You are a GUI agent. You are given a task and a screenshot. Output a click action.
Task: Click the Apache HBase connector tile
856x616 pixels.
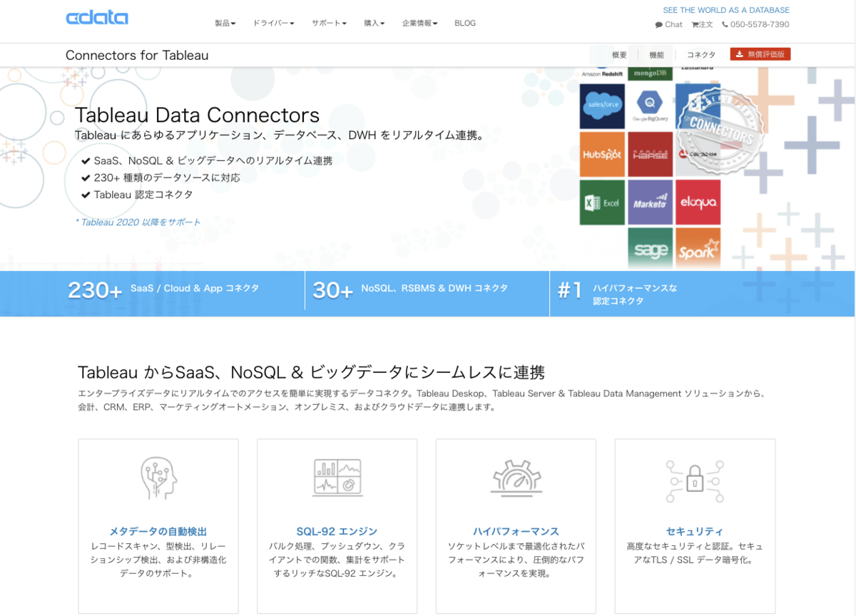[x=650, y=154]
